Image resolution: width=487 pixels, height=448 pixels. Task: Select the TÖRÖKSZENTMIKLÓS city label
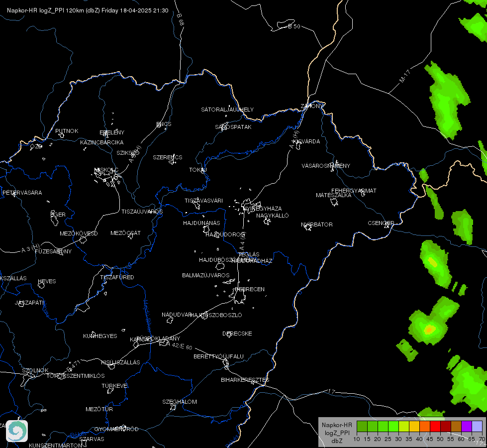pos(76,376)
